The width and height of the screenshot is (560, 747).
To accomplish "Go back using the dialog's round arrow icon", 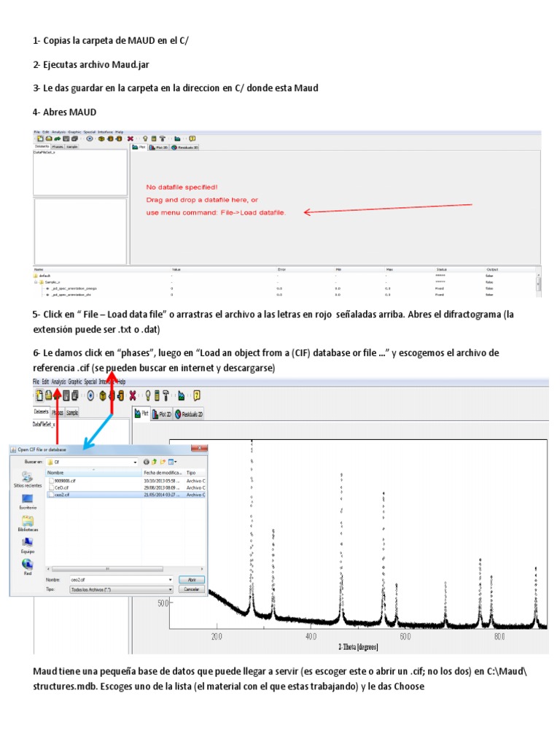I will pos(146,462).
